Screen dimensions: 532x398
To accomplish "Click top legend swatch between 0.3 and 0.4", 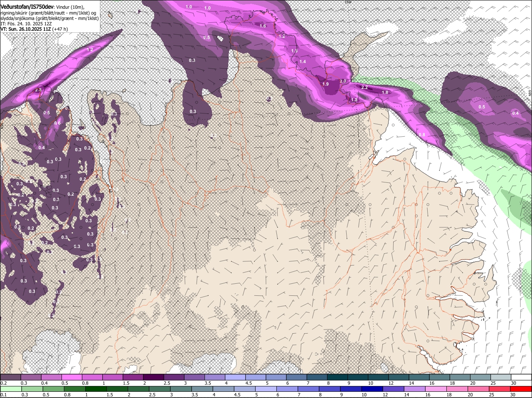I will point(31,377).
